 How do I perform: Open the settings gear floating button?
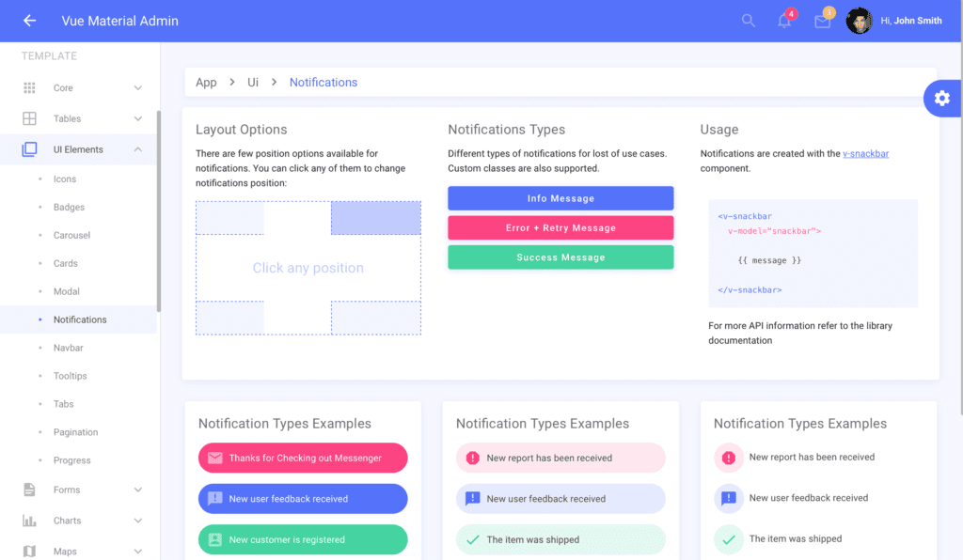click(942, 98)
